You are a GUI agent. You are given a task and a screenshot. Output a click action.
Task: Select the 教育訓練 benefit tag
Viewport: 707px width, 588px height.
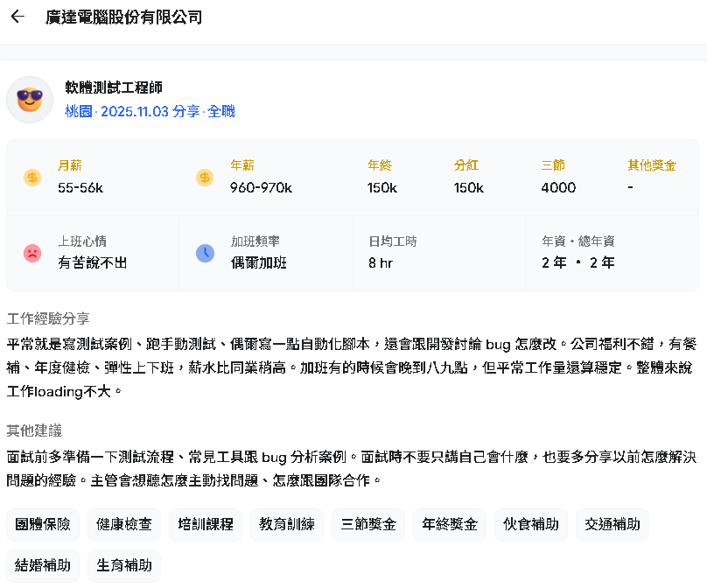click(x=287, y=524)
